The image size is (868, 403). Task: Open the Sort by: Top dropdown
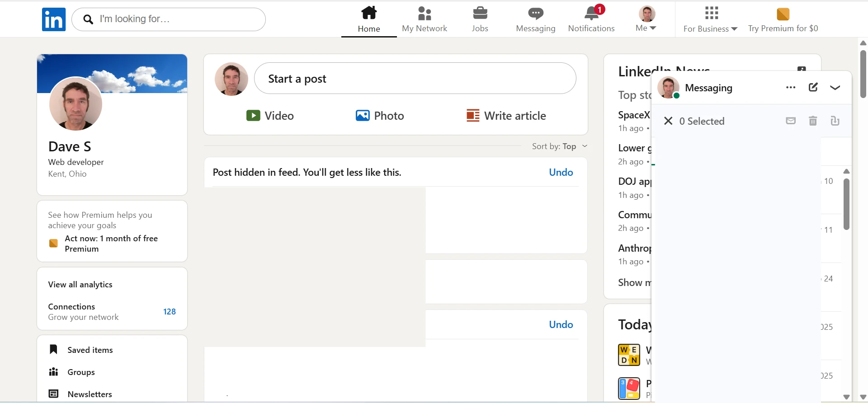point(560,146)
